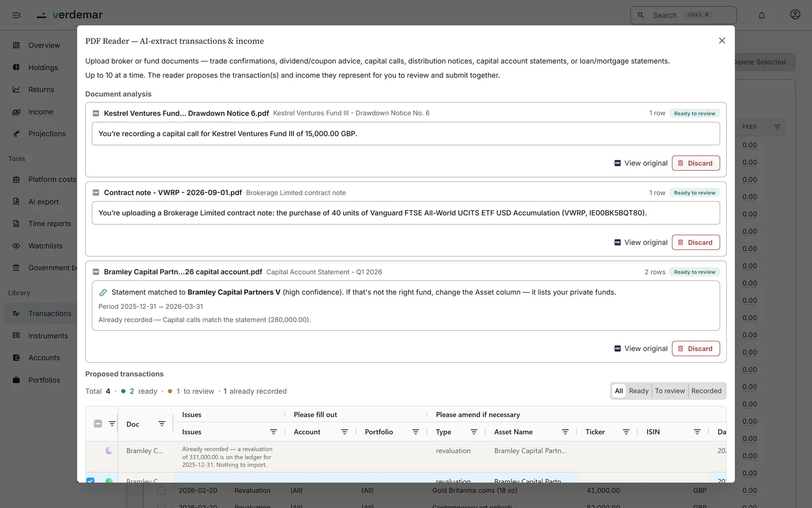Click the Projections icon

(16, 134)
